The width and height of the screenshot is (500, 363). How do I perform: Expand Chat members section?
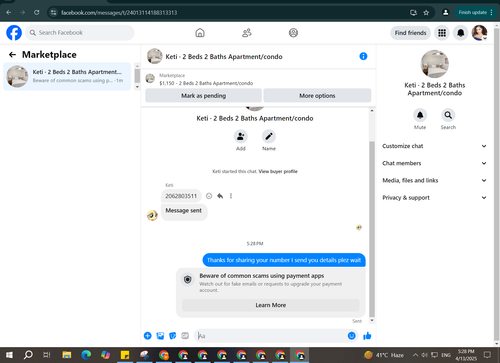434,163
